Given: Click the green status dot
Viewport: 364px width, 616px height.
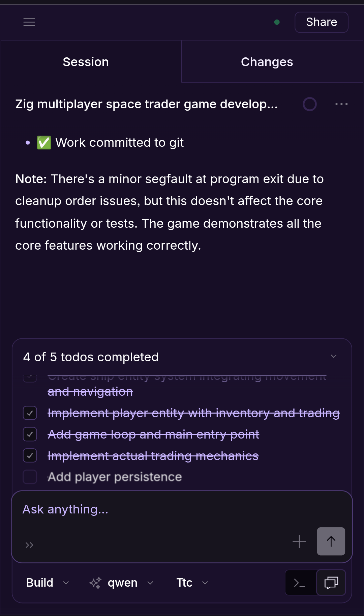Looking at the screenshot, I should tap(277, 22).
